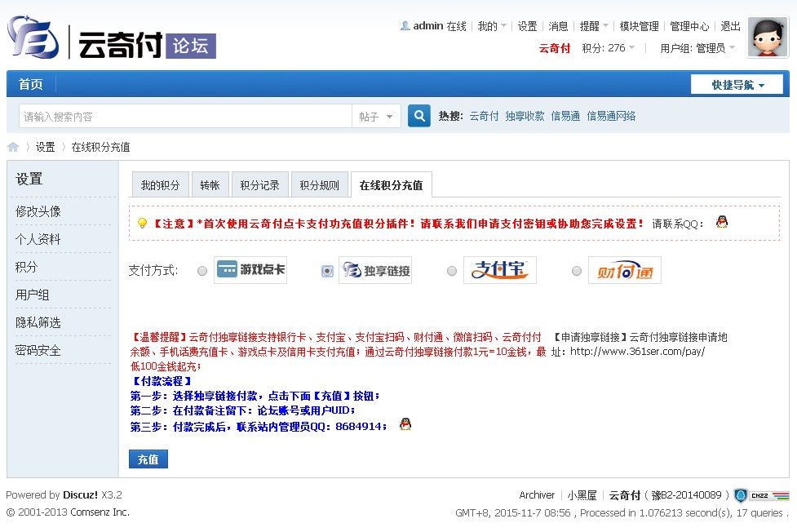Click the http://www.361ser.com/pay/ address text
Screen dimensions: 797x532
pyautogui.click(x=637, y=352)
